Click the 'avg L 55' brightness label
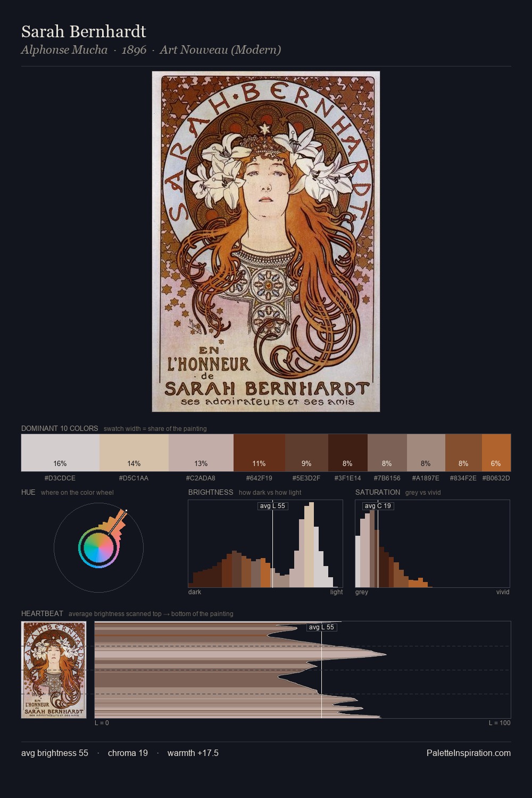The height and width of the screenshot is (798, 532). (272, 506)
